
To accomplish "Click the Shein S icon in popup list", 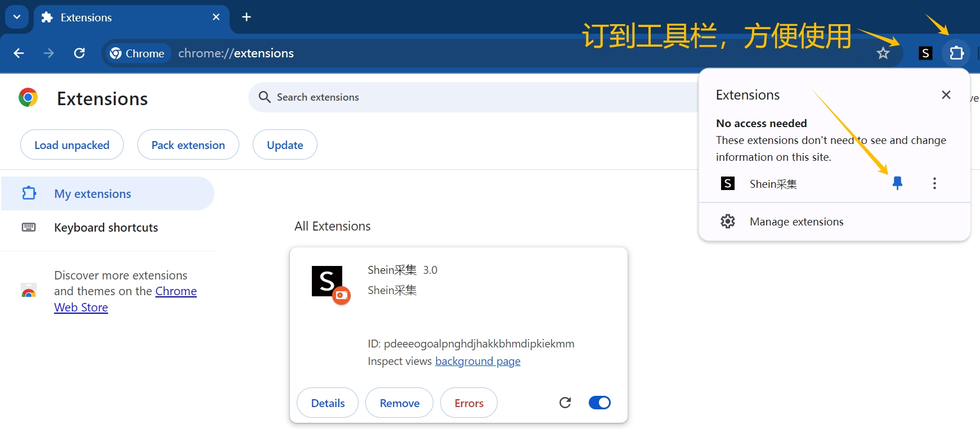I will [728, 183].
